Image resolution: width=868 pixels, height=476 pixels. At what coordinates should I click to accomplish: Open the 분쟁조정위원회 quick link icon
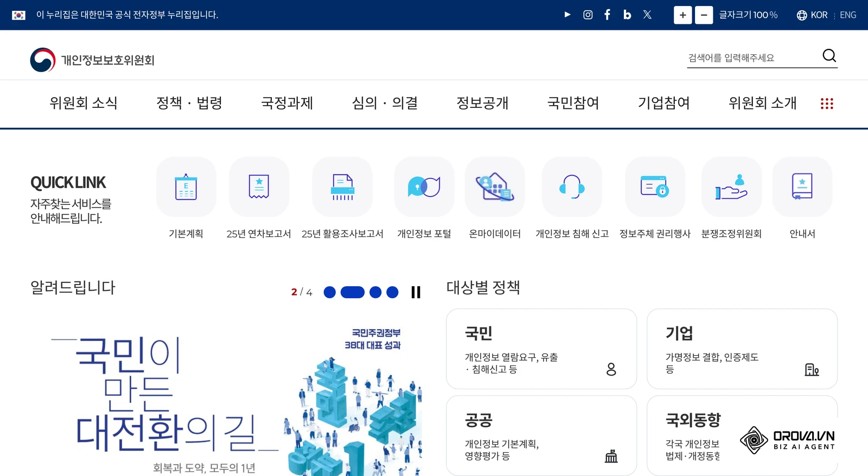coord(732,187)
